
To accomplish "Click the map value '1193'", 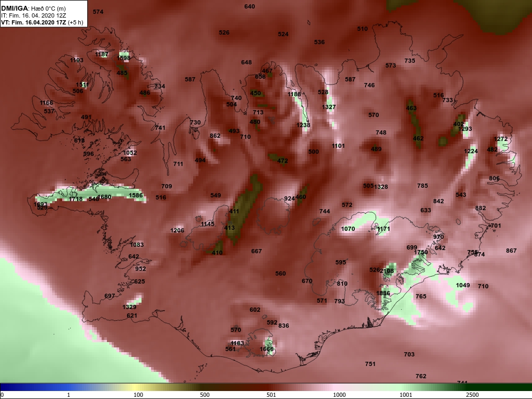I will 77,60.
